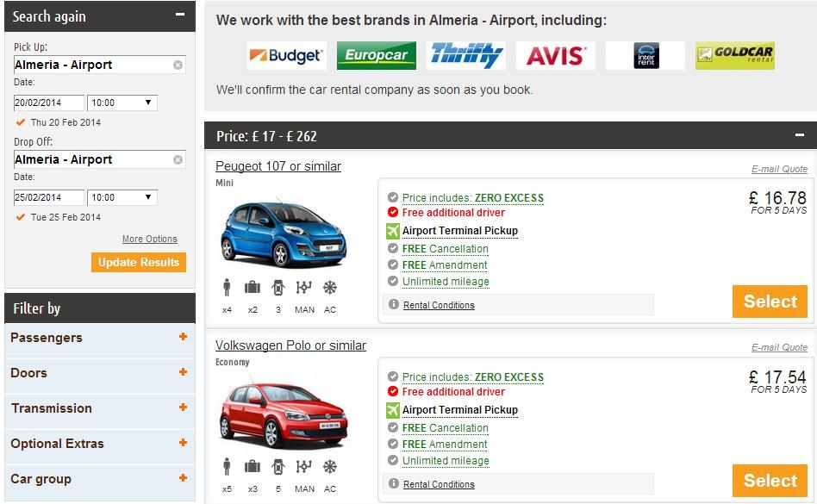Select the Volkswagen Polo car
Screen dimensions: 817x504
pos(770,481)
